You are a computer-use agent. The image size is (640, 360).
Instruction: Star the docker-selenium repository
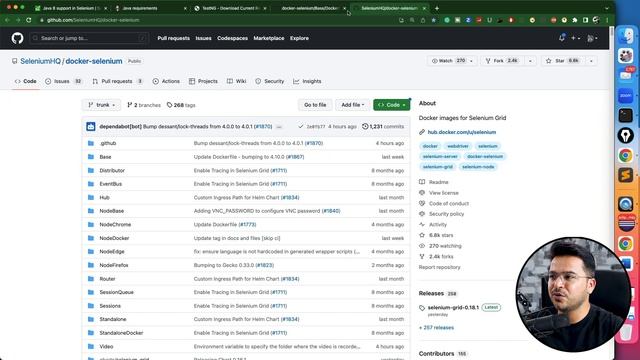click(563, 61)
